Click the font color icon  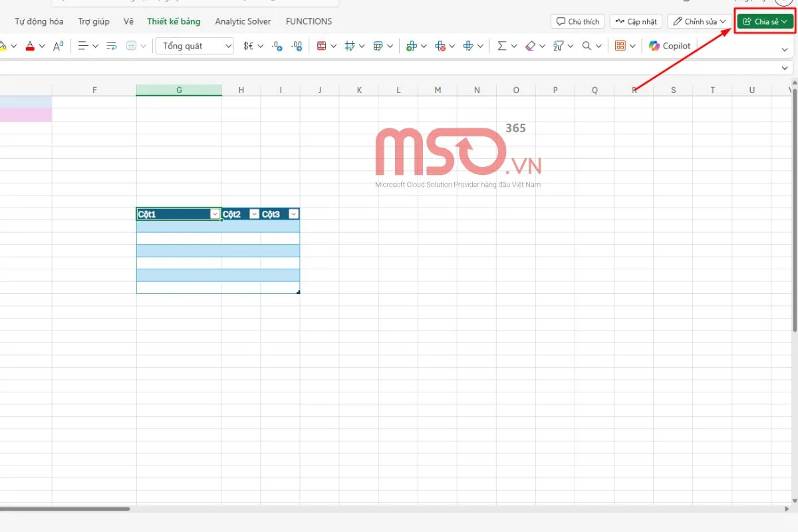click(30, 46)
